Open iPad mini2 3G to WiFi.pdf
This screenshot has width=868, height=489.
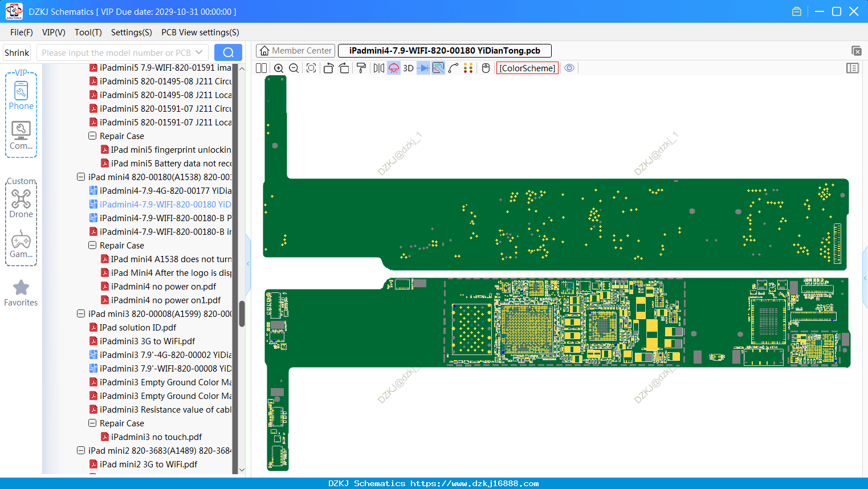coord(143,464)
